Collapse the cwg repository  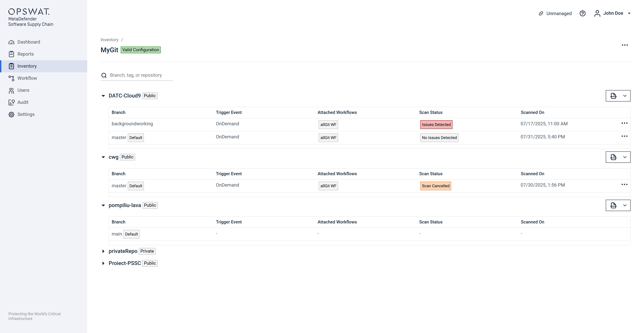[103, 157]
